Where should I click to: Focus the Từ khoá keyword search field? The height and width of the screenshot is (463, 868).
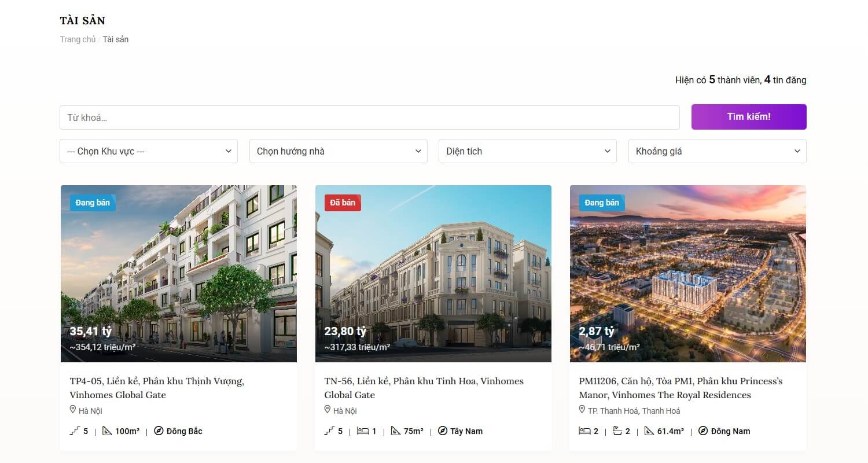point(370,117)
